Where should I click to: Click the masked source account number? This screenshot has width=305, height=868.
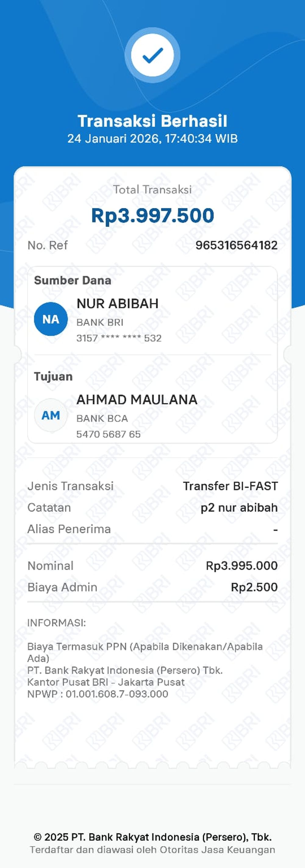coord(119,338)
